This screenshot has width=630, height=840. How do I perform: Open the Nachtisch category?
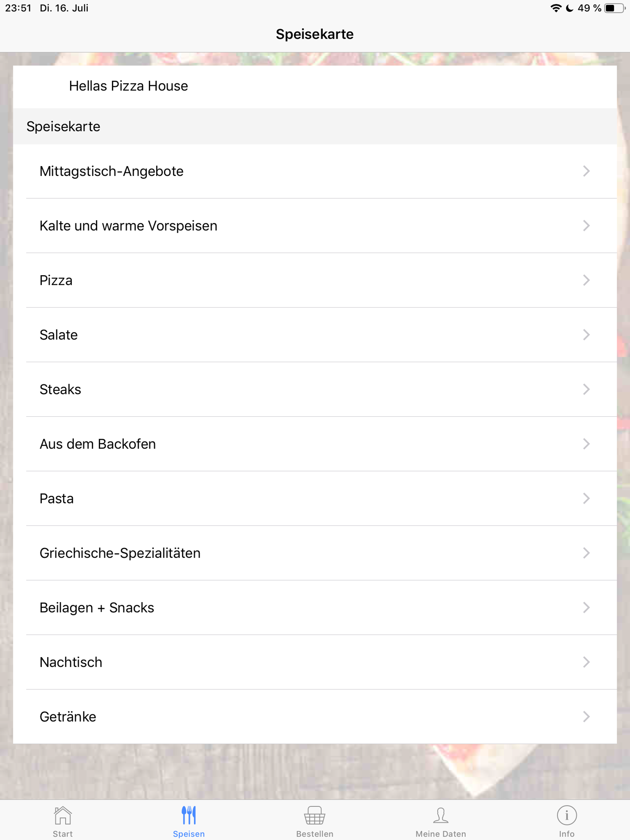[315, 662]
